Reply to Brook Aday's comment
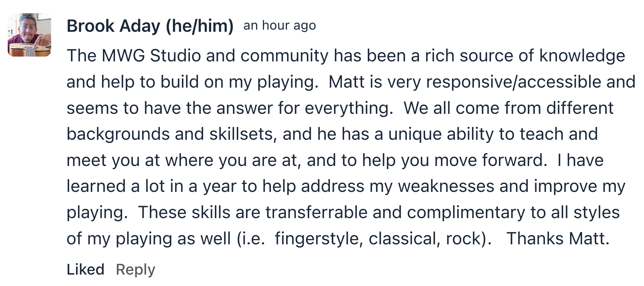Screen dimensions: 644x286 pyautogui.click(x=136, y=270)
